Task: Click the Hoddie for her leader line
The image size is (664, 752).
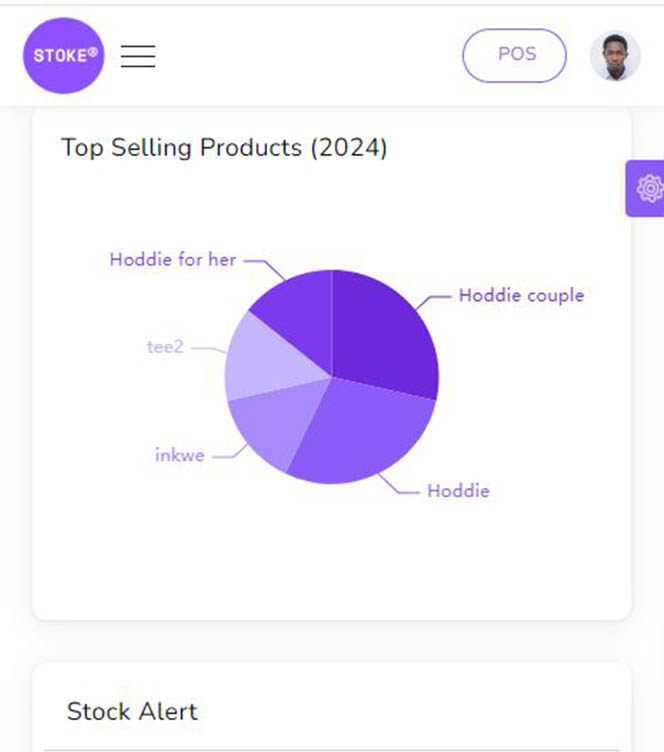Action: pyautogui.click(x=265, y=270)
